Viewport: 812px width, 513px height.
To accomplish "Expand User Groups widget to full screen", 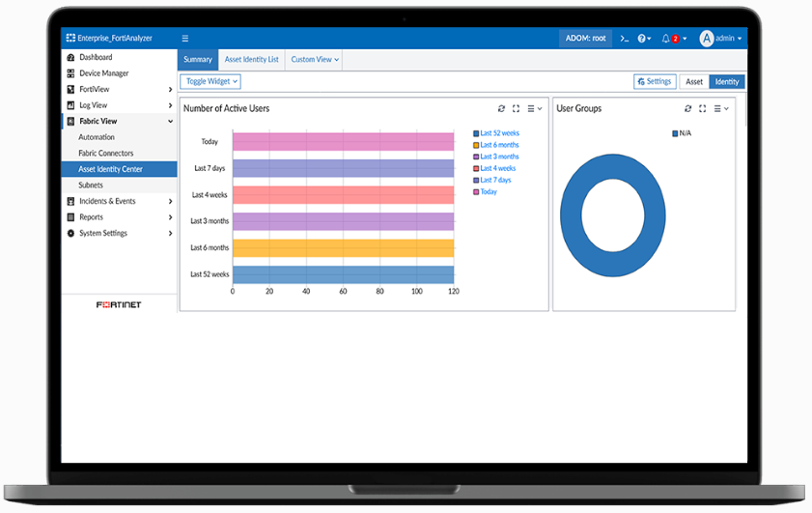I will pyautogui.click(x=703, y=109).
